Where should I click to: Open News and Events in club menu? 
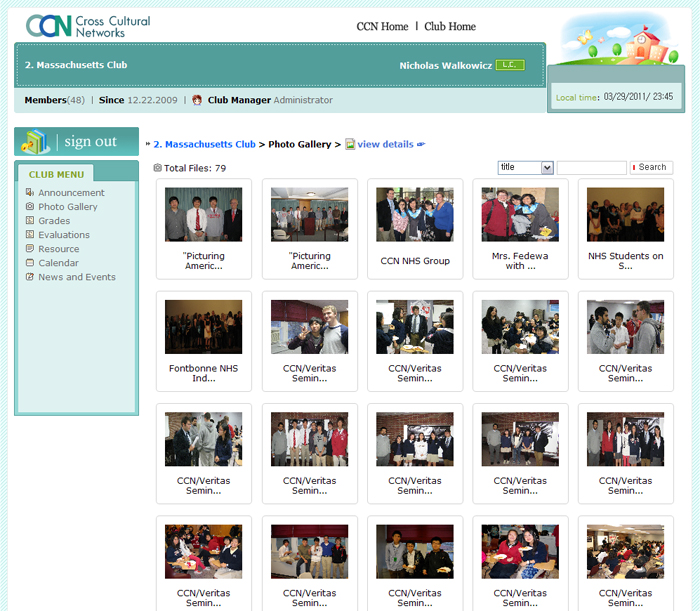tap(77, 277)
